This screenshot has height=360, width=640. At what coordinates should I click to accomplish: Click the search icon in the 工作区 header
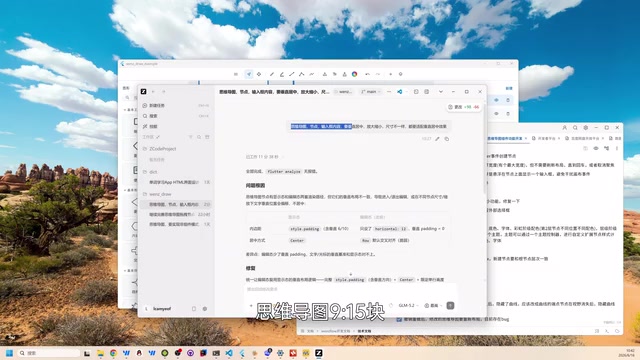[x=199, y=137]
